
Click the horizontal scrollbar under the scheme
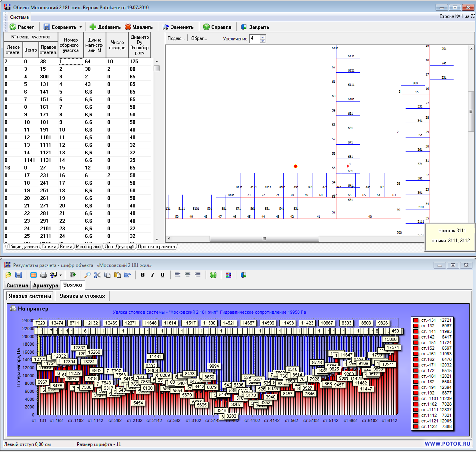264,239
